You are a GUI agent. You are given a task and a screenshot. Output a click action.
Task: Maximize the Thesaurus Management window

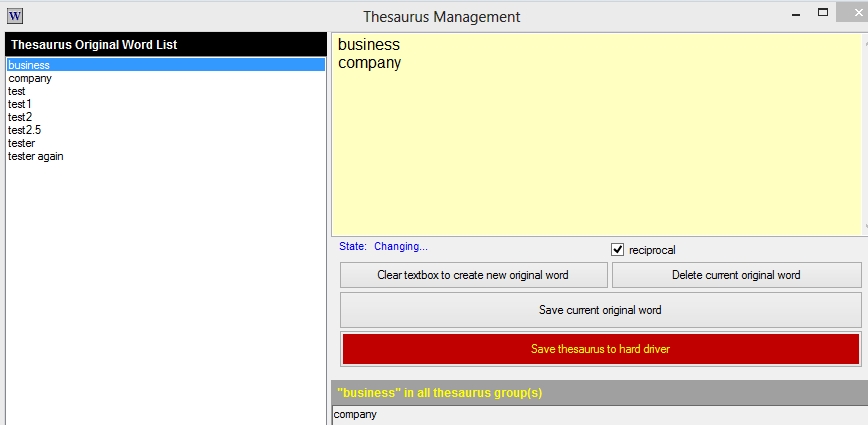click(x=824, y=13)
